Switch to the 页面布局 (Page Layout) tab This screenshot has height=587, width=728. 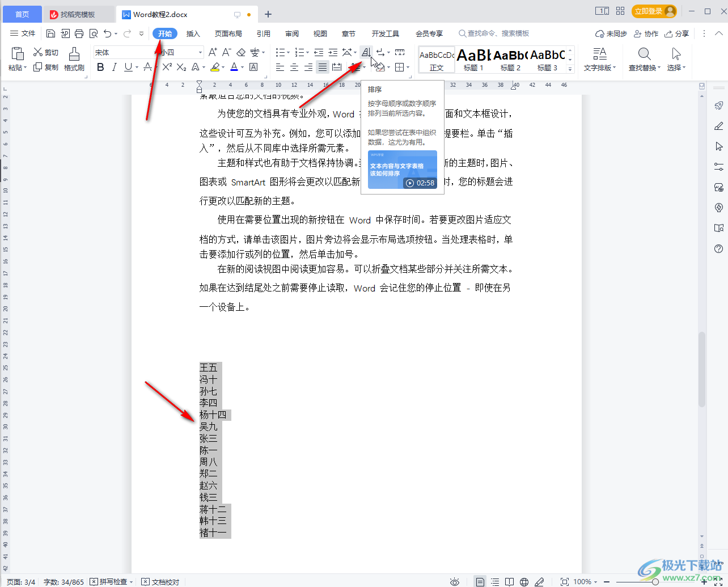[228, 33]
